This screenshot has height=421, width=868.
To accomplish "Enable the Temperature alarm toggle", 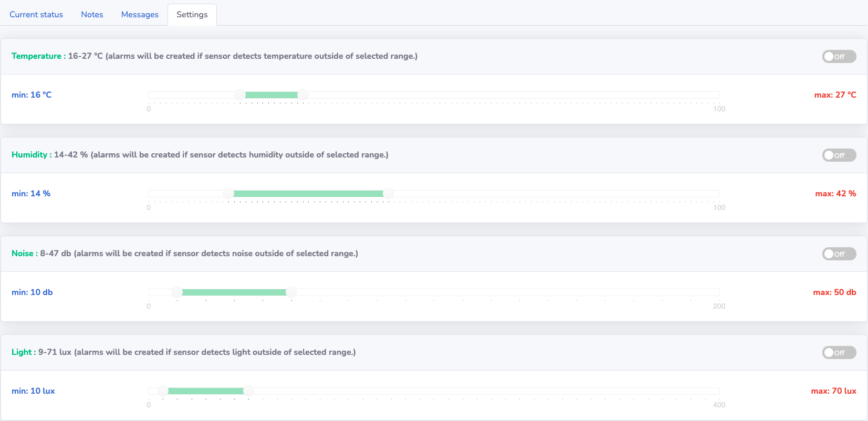I will (839, 57).
